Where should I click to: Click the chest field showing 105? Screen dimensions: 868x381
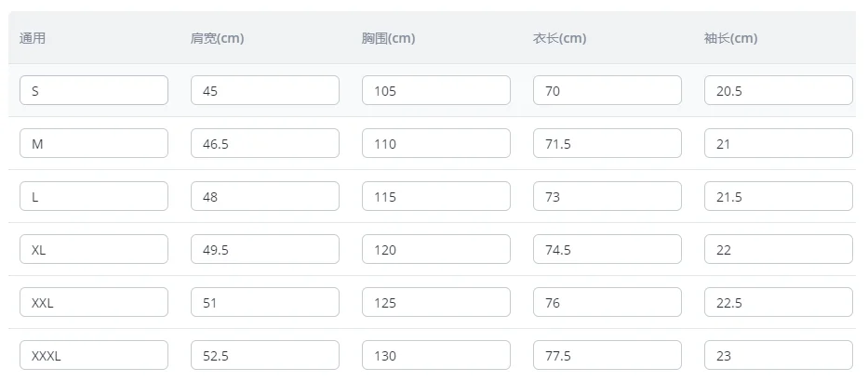click(x=435, y=90)
